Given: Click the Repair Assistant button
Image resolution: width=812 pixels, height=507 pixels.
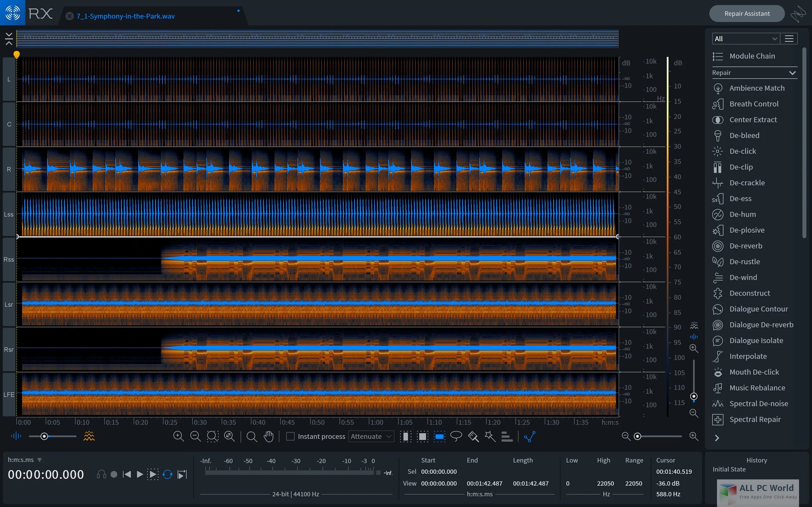Looking at the screenshot, I should click(747, 12).
